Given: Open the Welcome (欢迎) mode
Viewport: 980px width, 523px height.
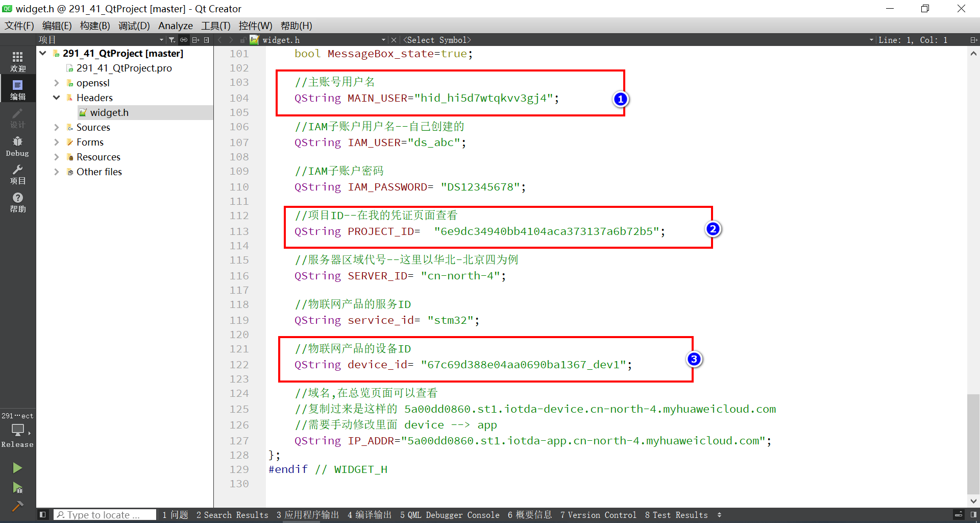Looking at the screenshot, I should [x=18, y=61].
